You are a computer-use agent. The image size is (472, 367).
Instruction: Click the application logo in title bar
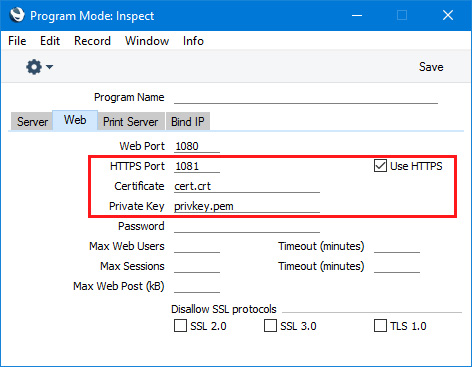click(x=17, y=15)
